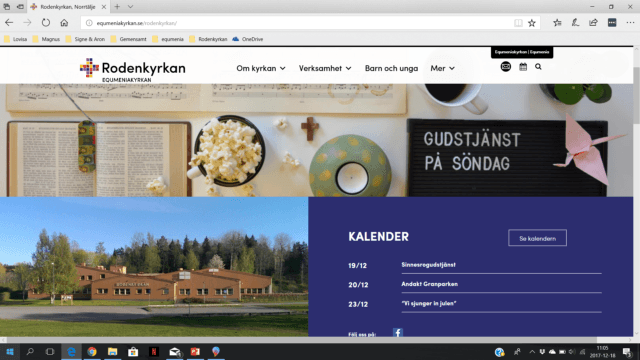Viewport: 640px width, 360px height.
Task: Go to the browser home page
Action: 64,23
